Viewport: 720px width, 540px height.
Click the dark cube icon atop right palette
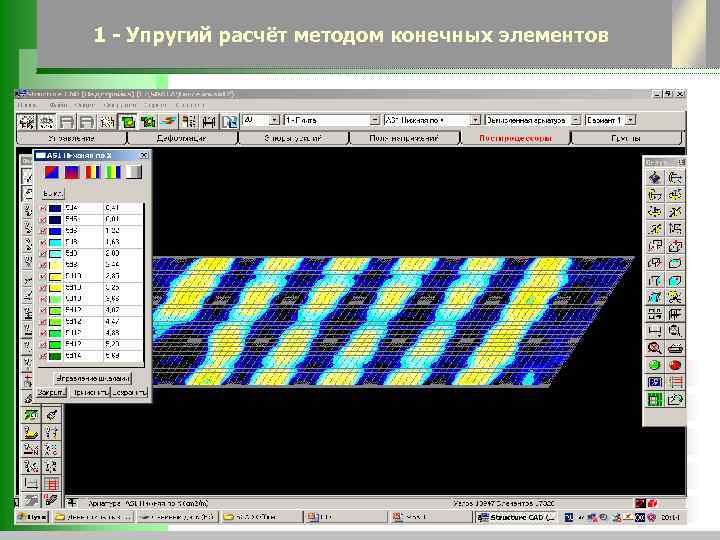[654, 177]
